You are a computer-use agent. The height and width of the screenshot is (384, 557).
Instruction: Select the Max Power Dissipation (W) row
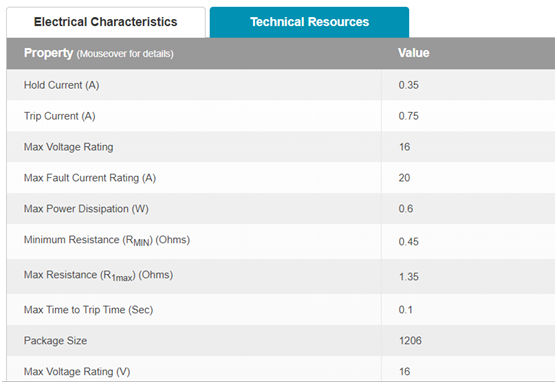[x=281, y=209]
